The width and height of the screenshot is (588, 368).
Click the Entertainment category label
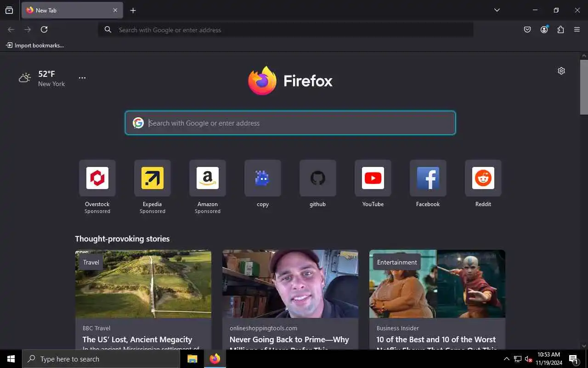(x=397, y=262)
